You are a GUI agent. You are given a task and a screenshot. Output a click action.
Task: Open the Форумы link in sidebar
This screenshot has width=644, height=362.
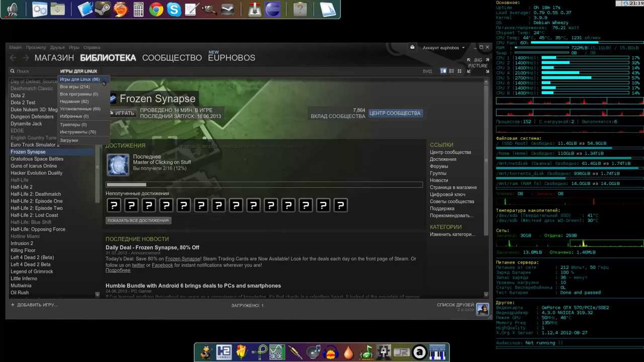439,166
